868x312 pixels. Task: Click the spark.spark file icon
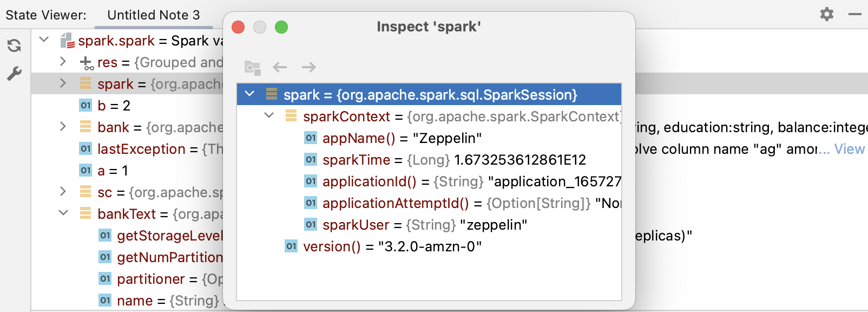[x=67, y=41]
